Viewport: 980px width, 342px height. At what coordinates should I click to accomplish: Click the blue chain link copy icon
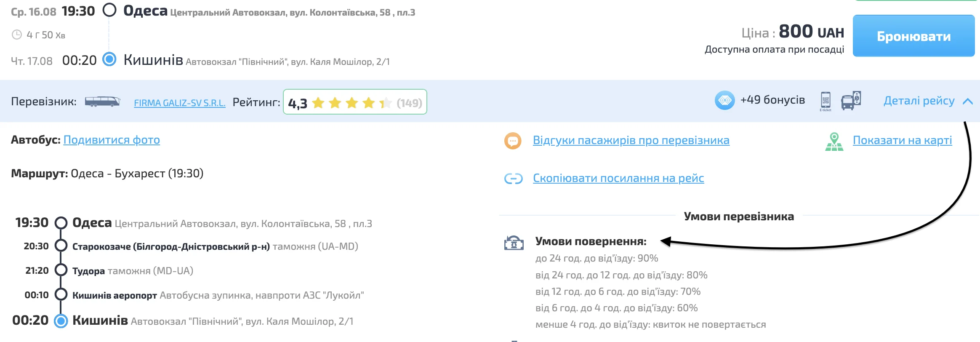[513, 179]
